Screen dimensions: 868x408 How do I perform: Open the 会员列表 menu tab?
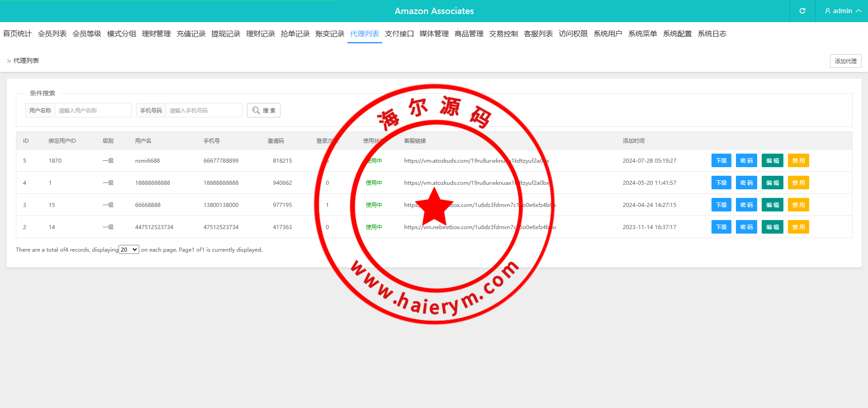(x=52, y=34)
